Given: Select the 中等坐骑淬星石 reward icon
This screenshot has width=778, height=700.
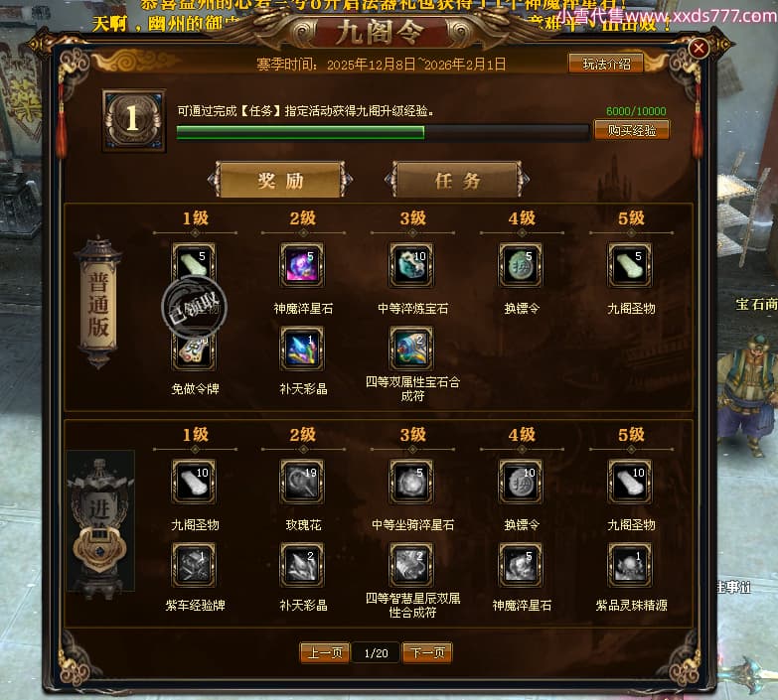Looking at the screenshot, I should click(x=411, y=482).
